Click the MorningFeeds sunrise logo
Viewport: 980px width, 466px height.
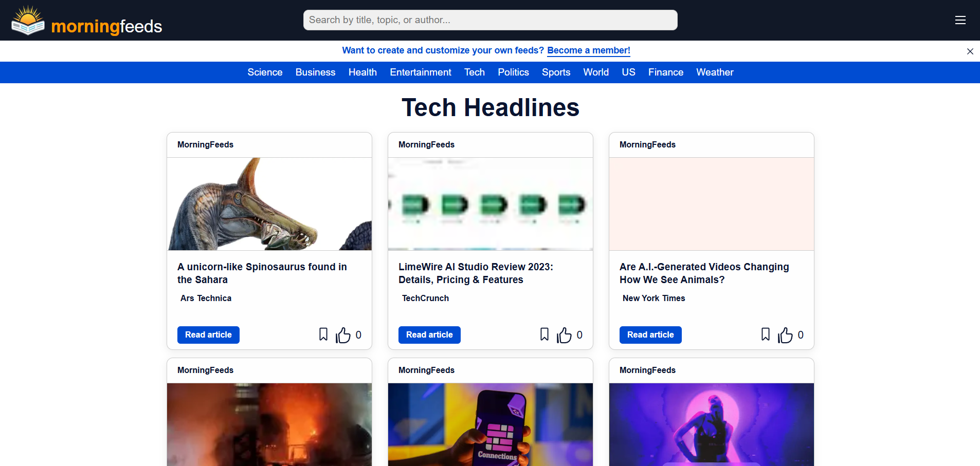tap(27, 21)
